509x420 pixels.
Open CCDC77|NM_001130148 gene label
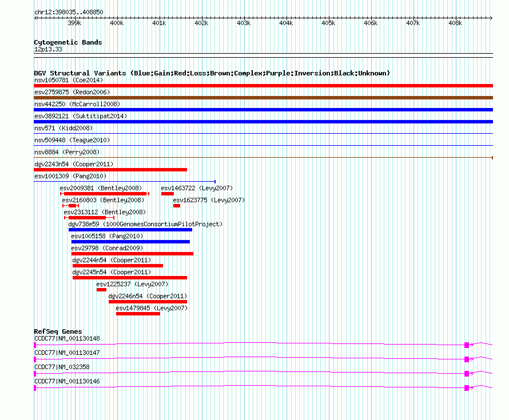click(x=67, y=339)
